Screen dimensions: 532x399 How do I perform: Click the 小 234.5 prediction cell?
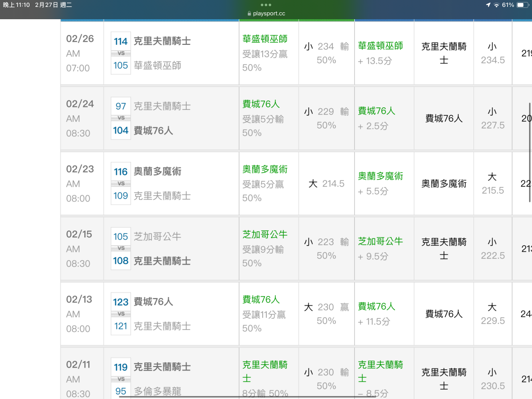(493, 53)
